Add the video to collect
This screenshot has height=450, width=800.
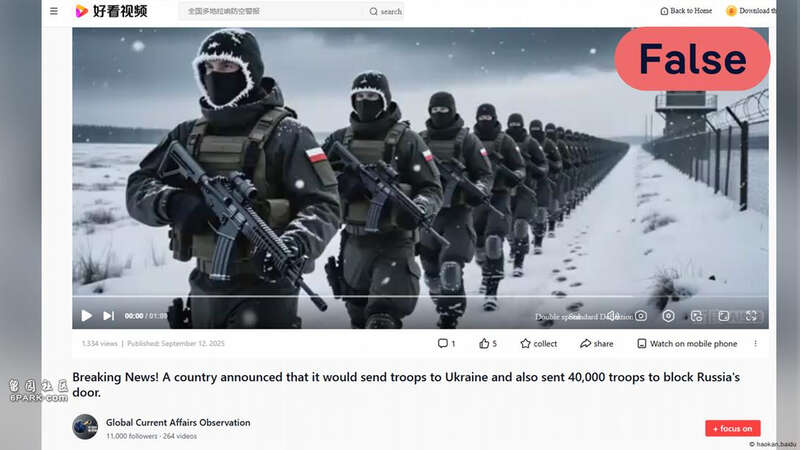click(538, 344)
